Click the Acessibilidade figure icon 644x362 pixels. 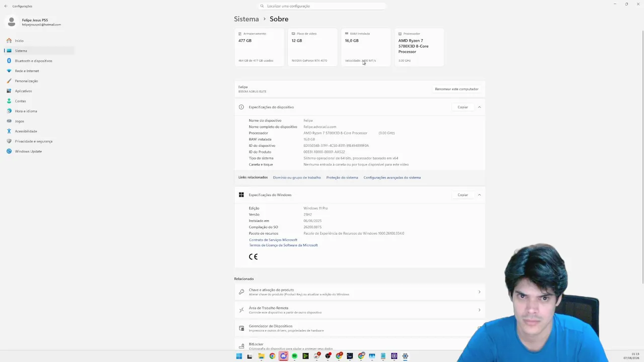9,131
